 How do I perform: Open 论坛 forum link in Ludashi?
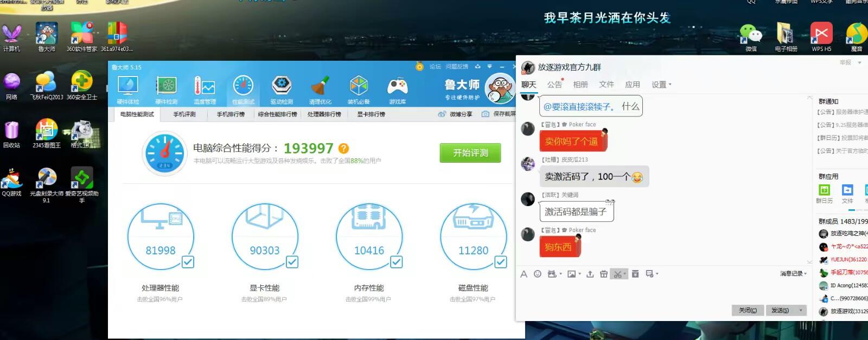435,67
